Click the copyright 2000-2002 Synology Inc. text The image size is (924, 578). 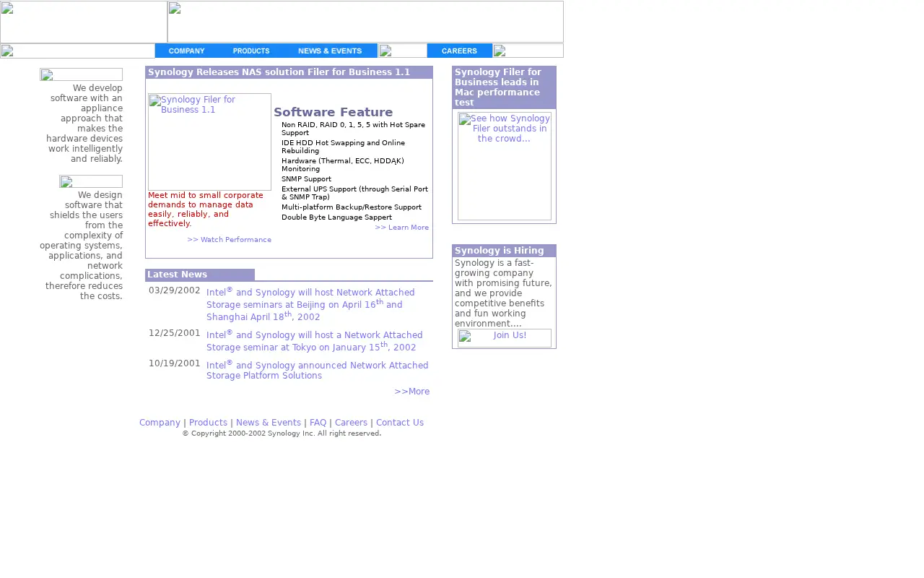(282, 433)
